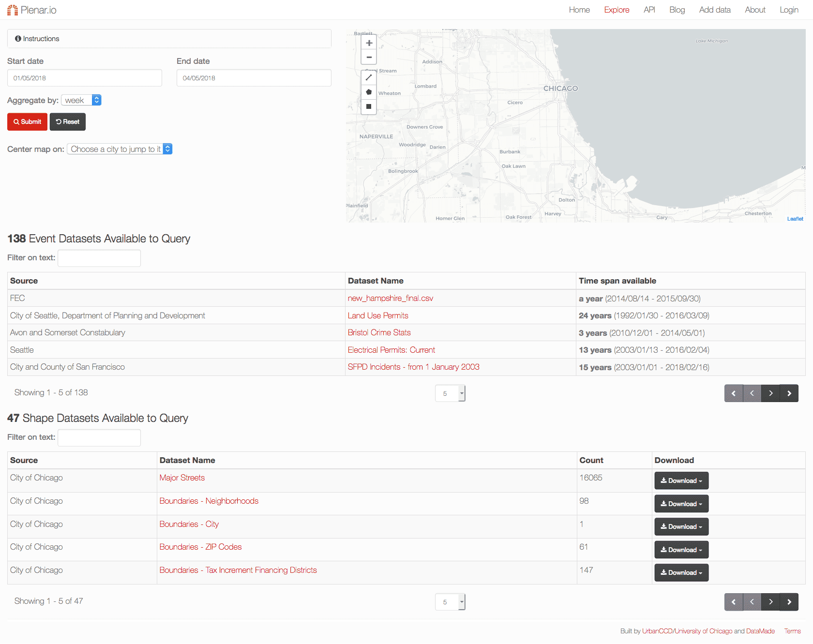Image resolution: width=813 pixels, height=644 pixels.
Task: Open Boundaries - Tax Increment Financing Districts
Action: pos(238,570)
